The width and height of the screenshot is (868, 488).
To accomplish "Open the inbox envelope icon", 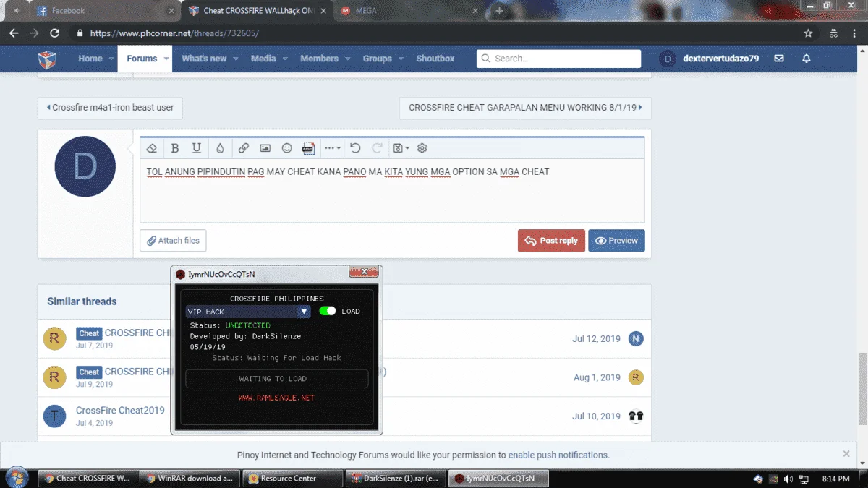I will tap(779, 59).
